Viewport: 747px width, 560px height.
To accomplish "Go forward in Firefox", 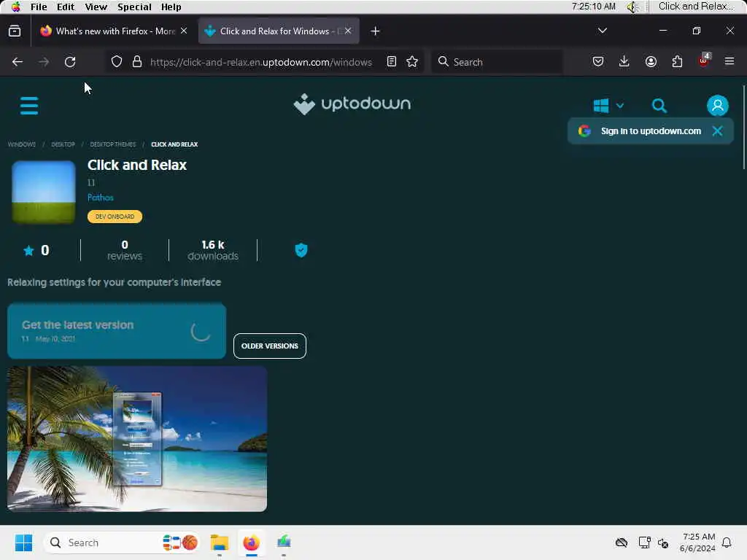I will click(x=43, y=62).
